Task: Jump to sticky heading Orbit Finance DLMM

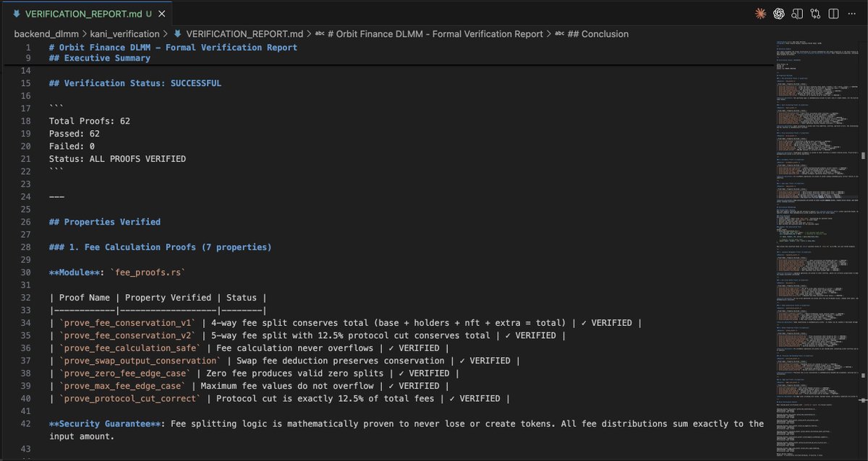Action: pos(173,48)
